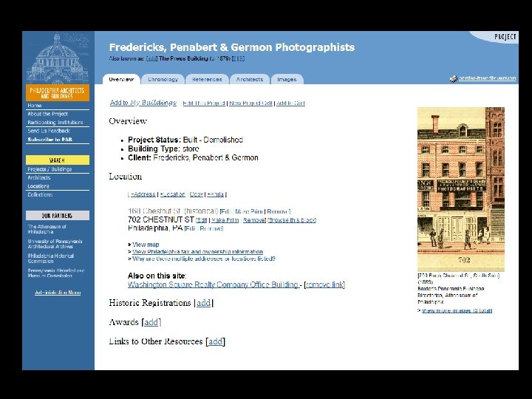Click the add link after Also known as
Image resolution: width=532 pixels, height=399 pixels.
(x=151, y=58)
